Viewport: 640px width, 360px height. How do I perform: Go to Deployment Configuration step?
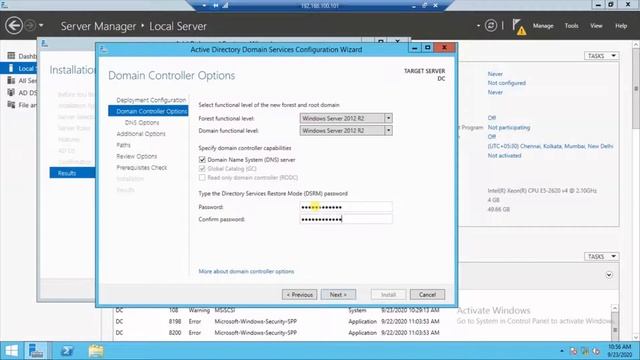point(151,100)
